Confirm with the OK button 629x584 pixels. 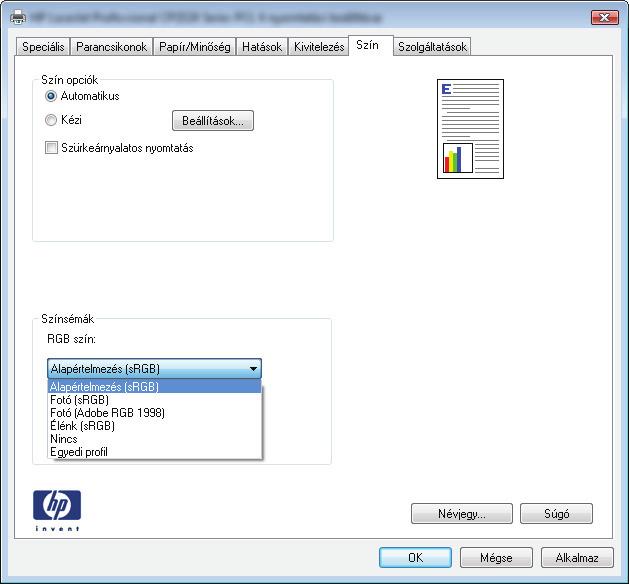coord(415,558)
